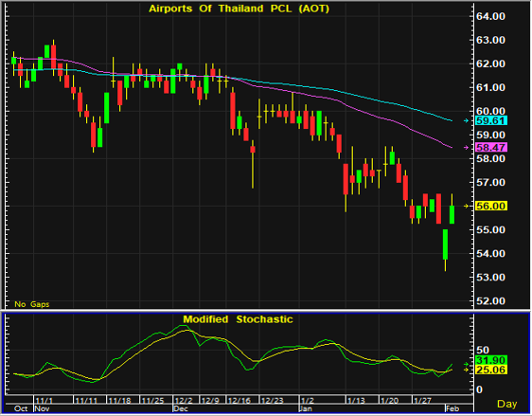This screenshot has height=416, width=532.
Task: Click the Day timeframe label
Action: (506, 404)
